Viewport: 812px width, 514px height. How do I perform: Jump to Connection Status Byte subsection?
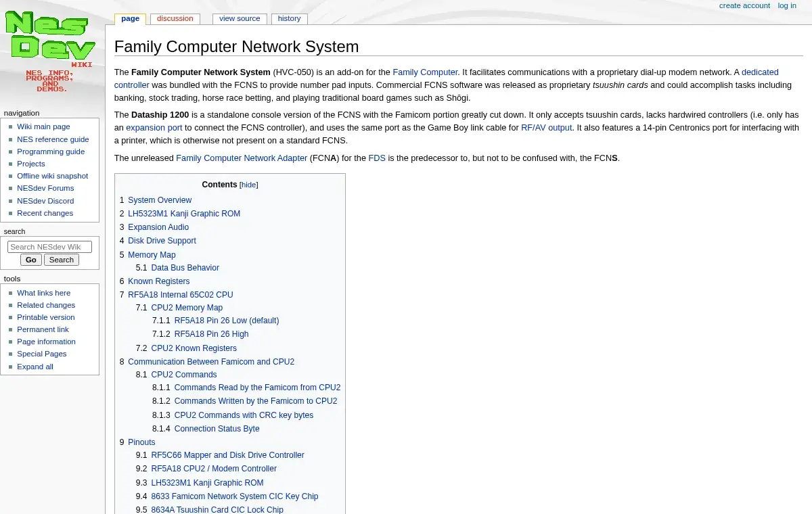pos(217,429)
